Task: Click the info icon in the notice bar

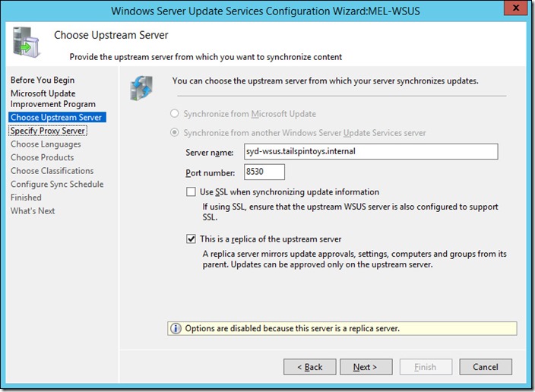Action: 176,328
